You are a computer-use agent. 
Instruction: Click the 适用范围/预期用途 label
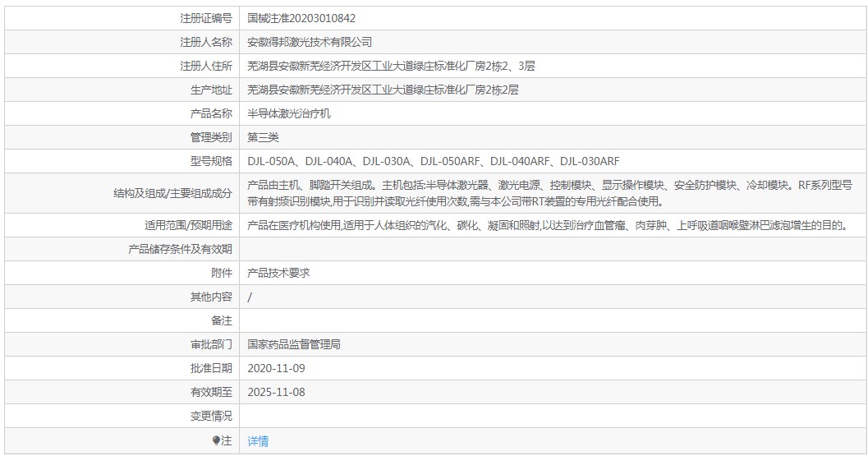188,225
